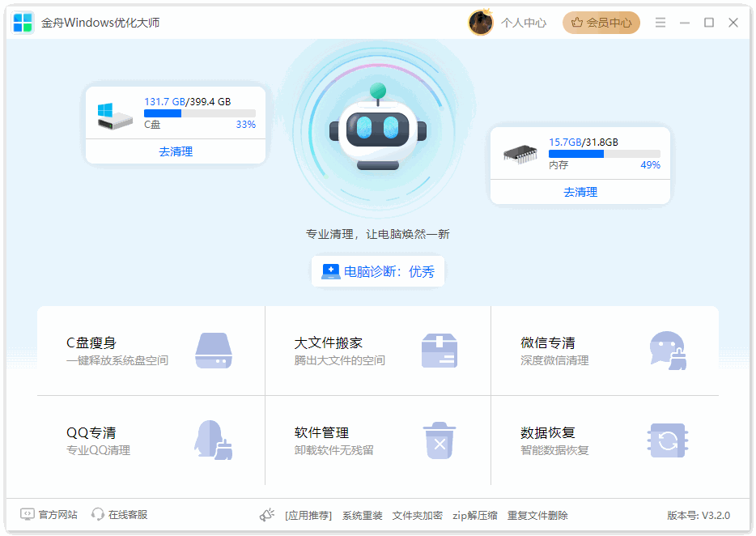Click the monitor icon beside 官方网站
This screenshot has width=756, height=536.
[x=27, y=515]
